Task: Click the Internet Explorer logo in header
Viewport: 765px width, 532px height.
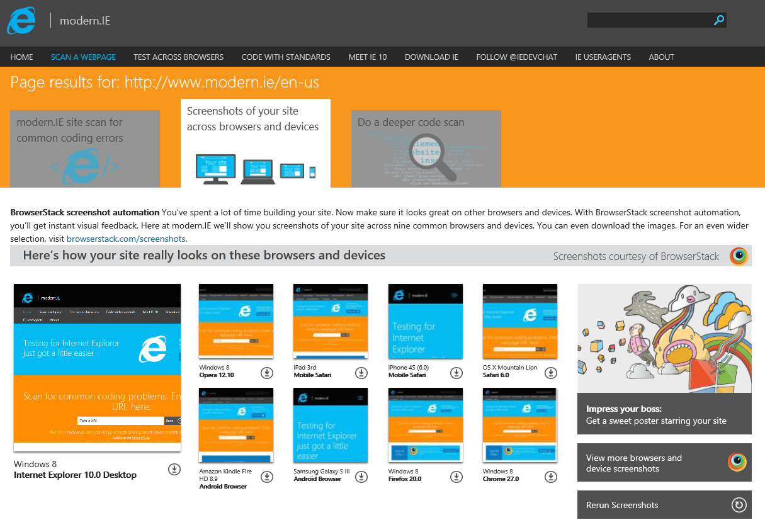Action: [21, 21]
